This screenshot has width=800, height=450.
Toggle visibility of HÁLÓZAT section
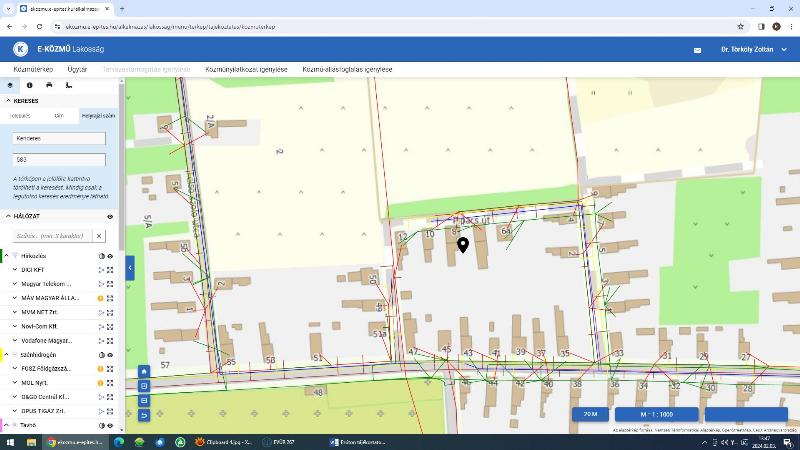pos(110,217)
